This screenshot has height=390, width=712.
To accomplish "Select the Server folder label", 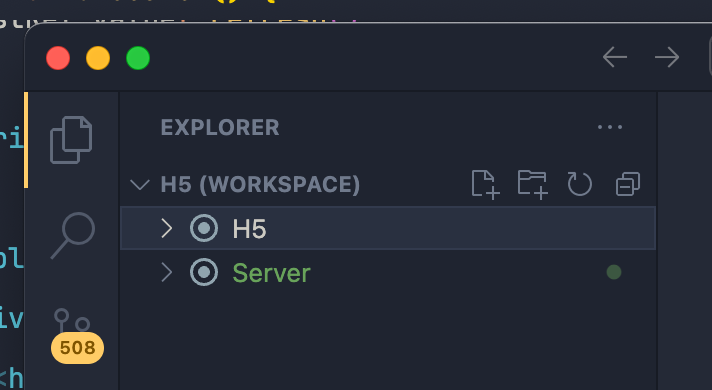I will (x=272, y=273).
